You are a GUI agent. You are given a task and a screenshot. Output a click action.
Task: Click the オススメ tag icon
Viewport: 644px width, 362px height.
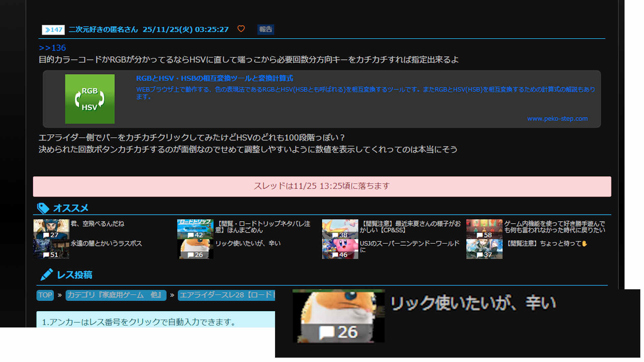[43, 208]
